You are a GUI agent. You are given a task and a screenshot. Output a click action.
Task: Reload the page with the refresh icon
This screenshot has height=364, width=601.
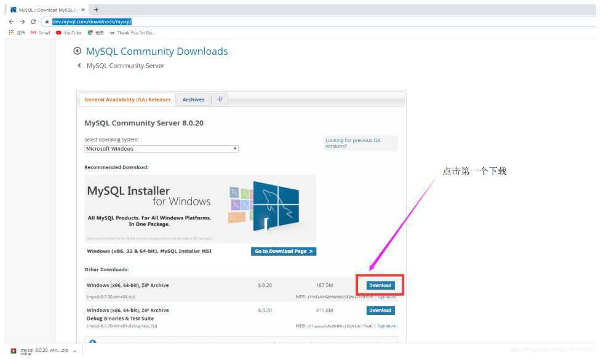pos(33,22)
